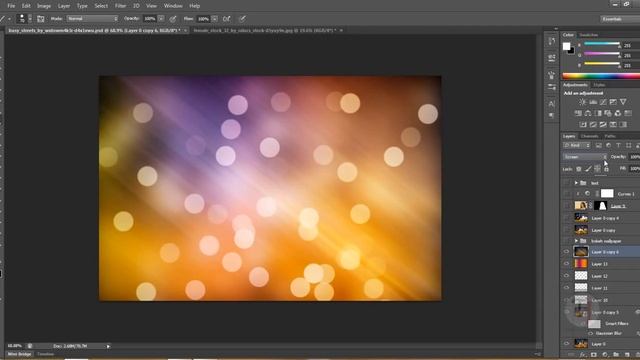Pick a color from spectrum ramp
This screenshot has height=360, width=640.
pyautogui.click(x=601, y=76)
